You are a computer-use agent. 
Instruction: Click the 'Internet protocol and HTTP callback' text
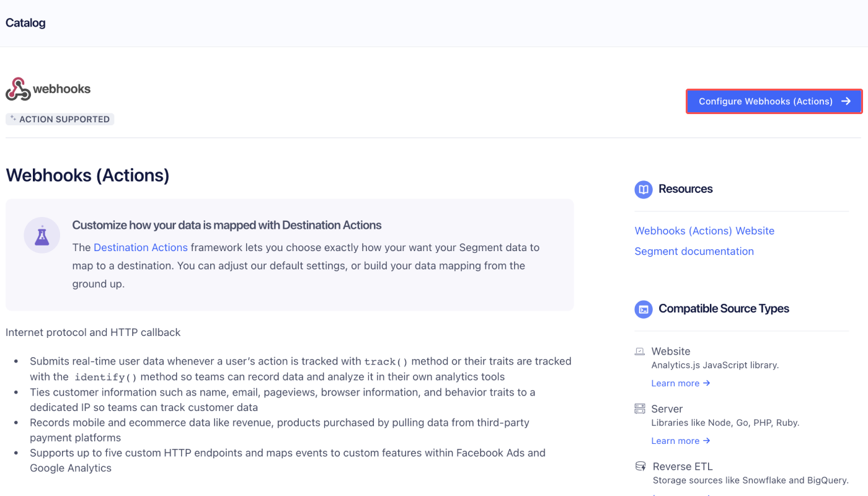(x=93, y=332)
